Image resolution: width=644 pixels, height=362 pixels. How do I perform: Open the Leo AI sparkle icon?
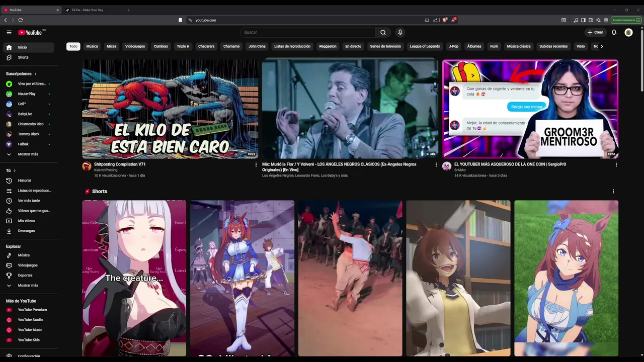tap(598, 20)
